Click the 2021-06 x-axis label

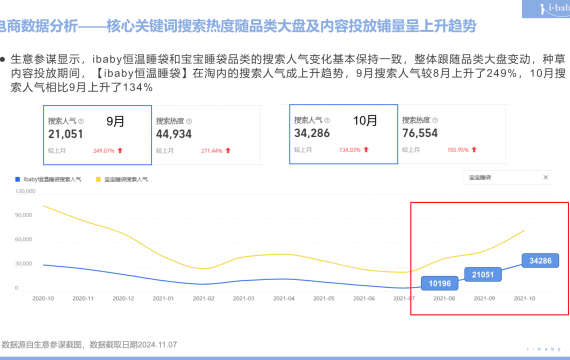(364, 299)
